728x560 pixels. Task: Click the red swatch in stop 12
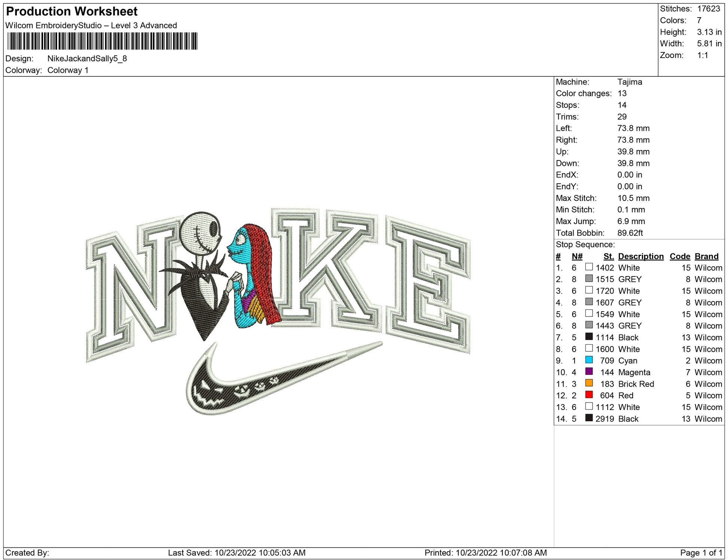pyautogui.click(x=589, y=395)
